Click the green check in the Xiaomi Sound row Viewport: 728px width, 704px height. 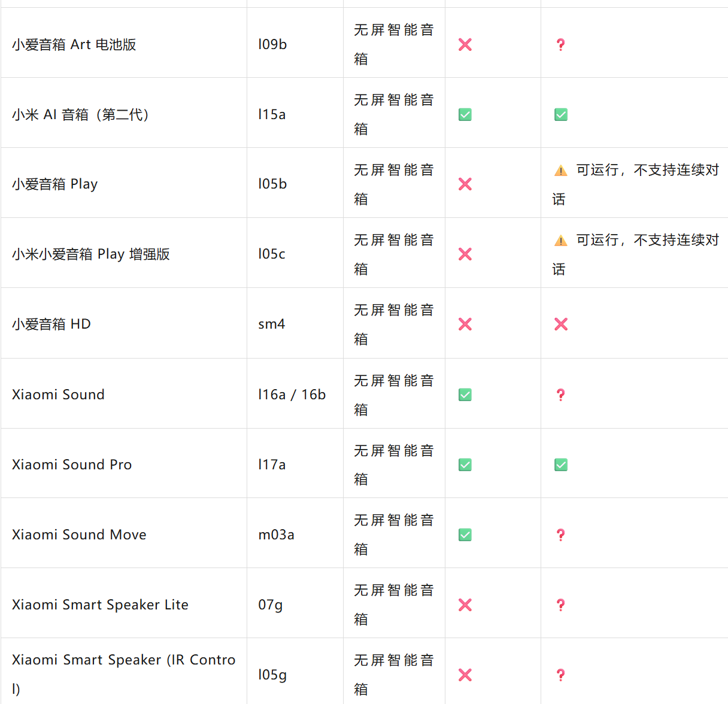tap(465, 395)
